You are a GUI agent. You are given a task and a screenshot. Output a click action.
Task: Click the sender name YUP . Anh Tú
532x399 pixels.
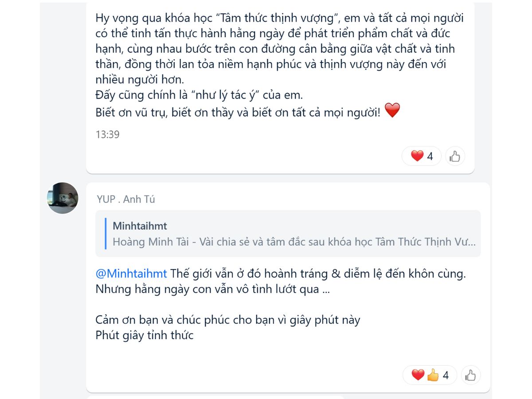pyautogui.click(x=126, y=199)
